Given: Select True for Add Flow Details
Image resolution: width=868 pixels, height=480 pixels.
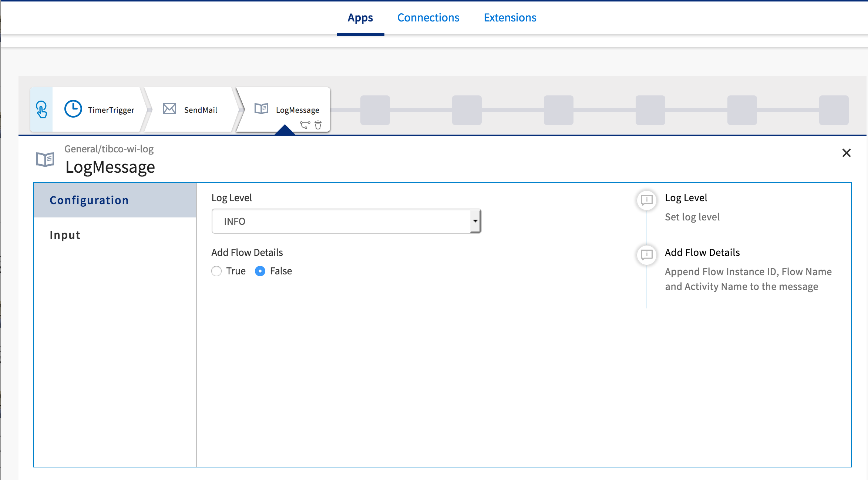Looking at the screenshot, I should click(x=216, y=271).
